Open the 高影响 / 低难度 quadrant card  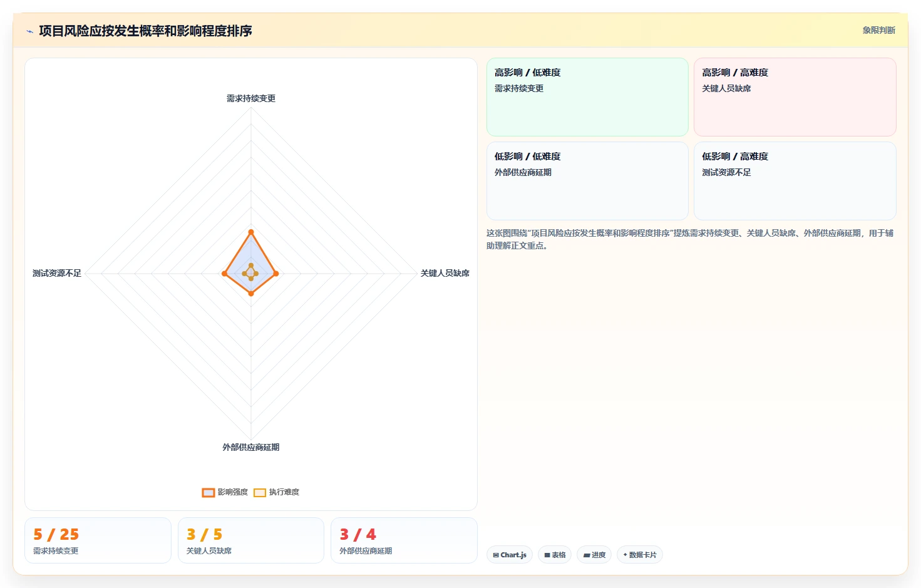[x=587, y=97]
